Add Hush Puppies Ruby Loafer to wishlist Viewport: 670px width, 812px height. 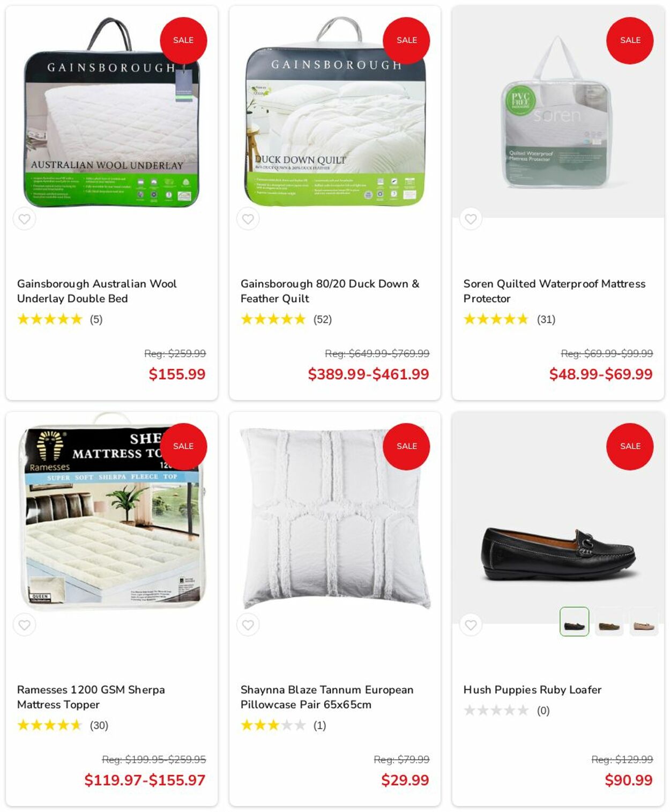(x=471, y=625)
